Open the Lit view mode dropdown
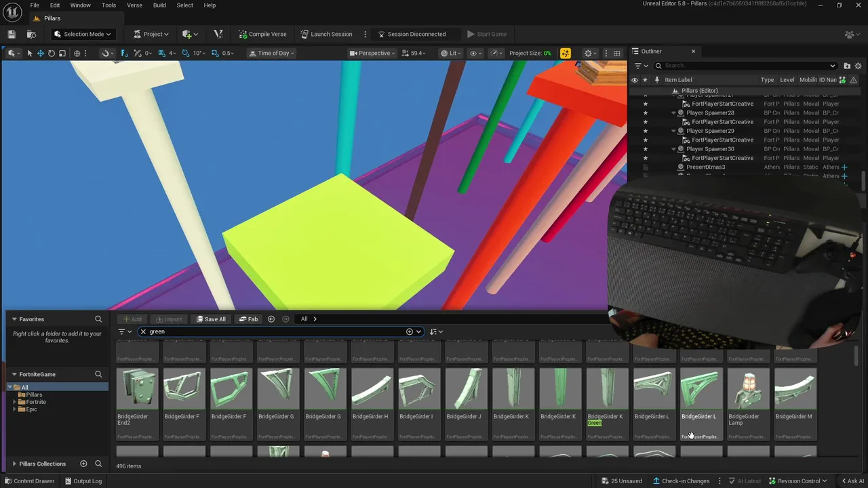The image size is (868, 488). [451, 53]
